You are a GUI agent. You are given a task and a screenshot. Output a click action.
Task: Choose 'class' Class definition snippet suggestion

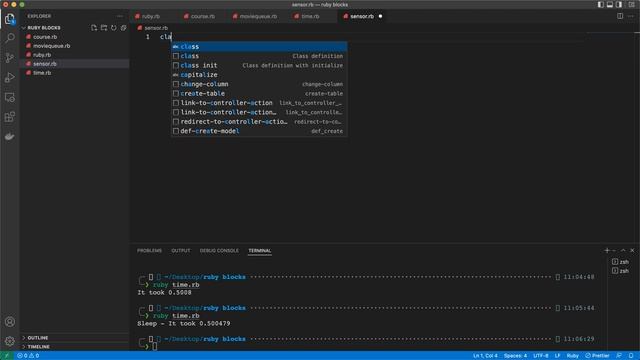[259, 56]
